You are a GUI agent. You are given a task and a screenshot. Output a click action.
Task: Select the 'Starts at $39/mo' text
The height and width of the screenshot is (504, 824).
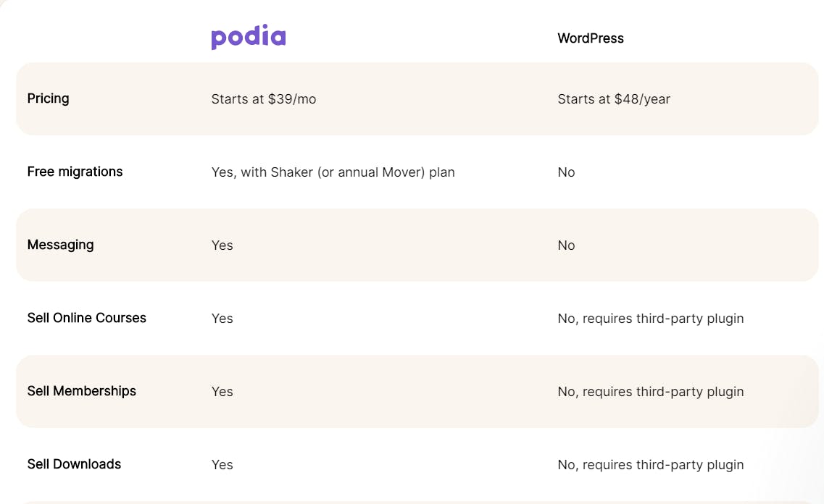tap(263, 99)
